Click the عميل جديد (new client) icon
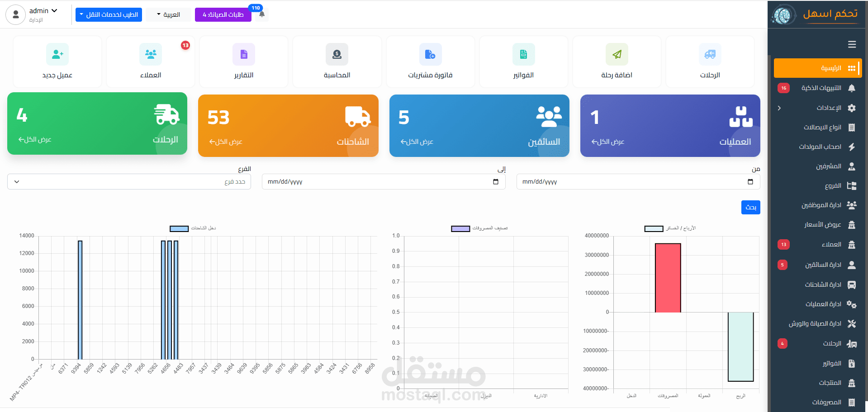868x412 pixels. (57, 54)
